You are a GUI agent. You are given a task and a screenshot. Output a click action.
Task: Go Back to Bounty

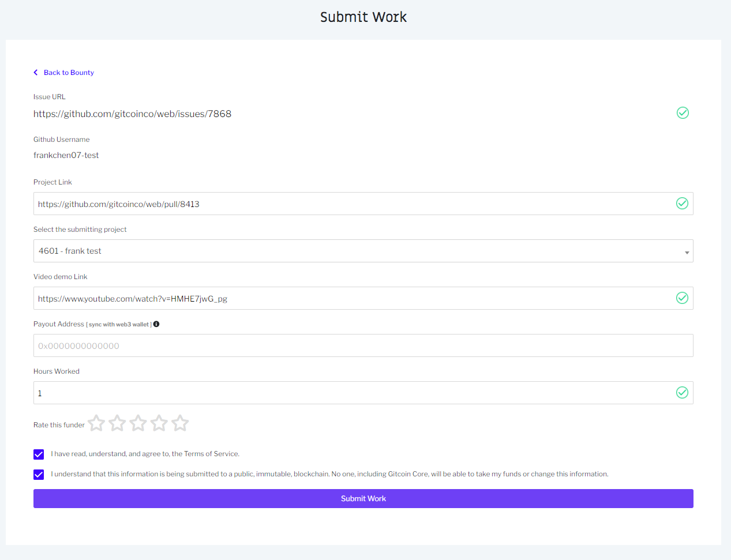coord(69,73)
